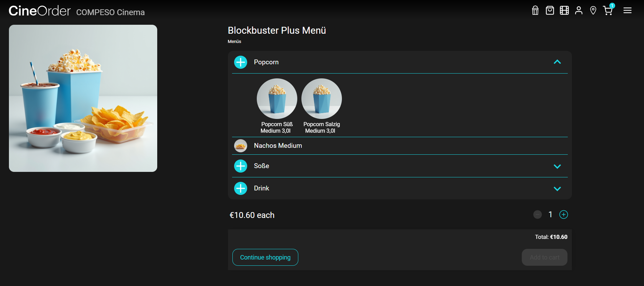Click the Continue shopping button
This screenshot has width=644, height=286.
(x=265, y=257)
